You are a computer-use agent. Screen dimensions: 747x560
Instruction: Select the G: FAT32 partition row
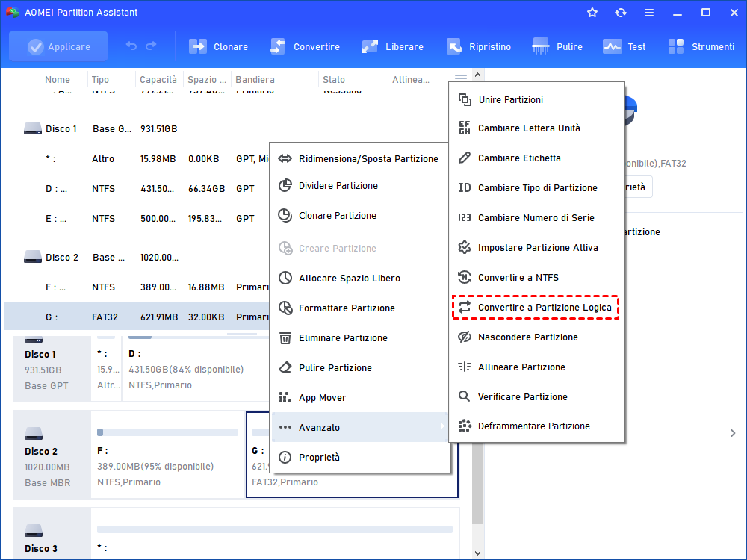137,317
